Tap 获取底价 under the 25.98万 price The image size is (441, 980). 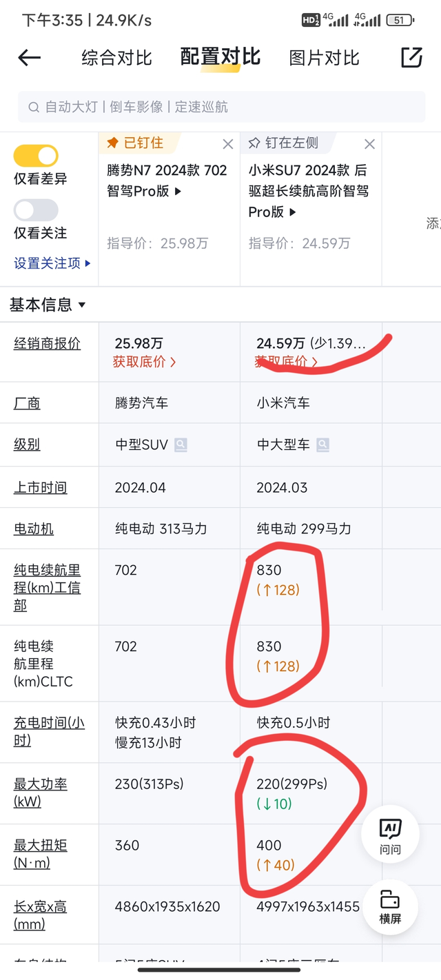coord(145,361)
